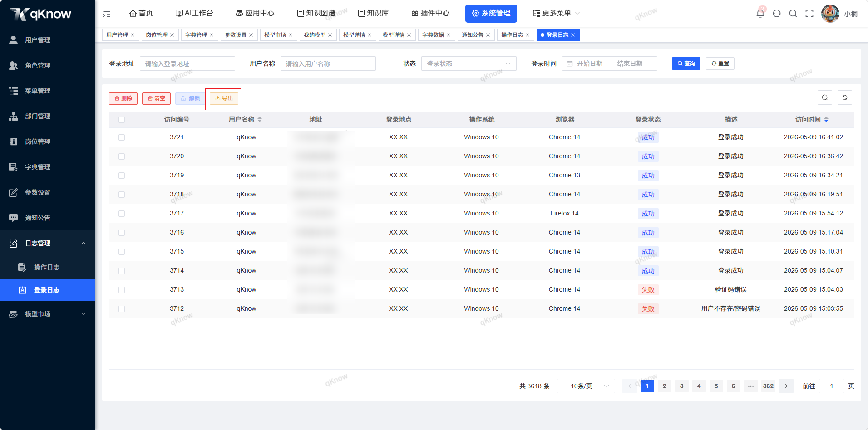Image resolution: width=868 pixels, height=430 pixels.
Task: Click the 清空 clear button
Action: [x=156, y=98]
